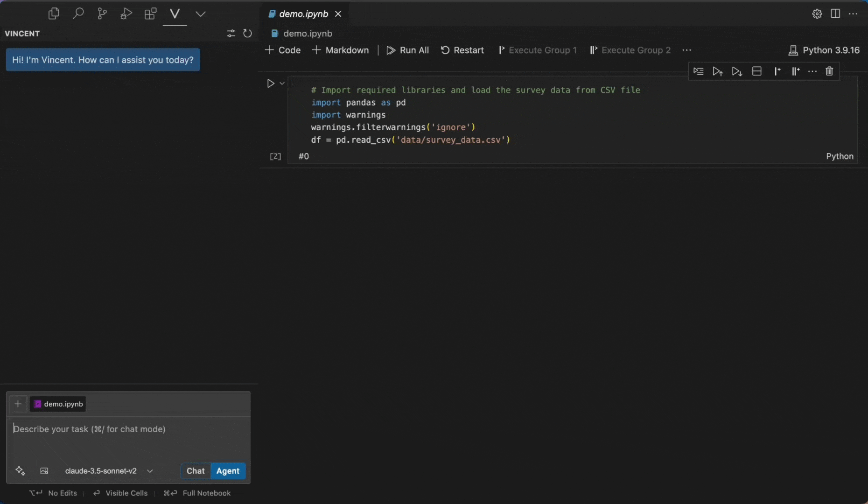Select the demo.ipynb context chip
868x504 pixels.
click(58, 404)
